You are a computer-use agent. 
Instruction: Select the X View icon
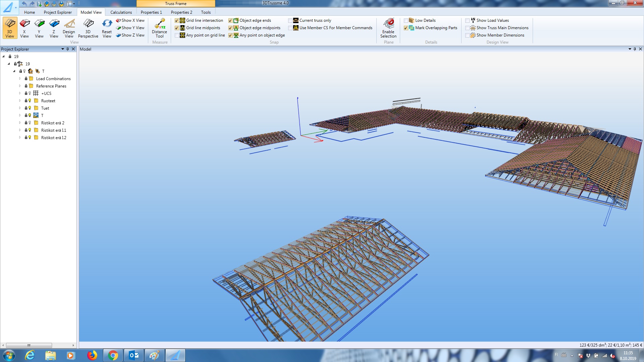coord(24,27)
